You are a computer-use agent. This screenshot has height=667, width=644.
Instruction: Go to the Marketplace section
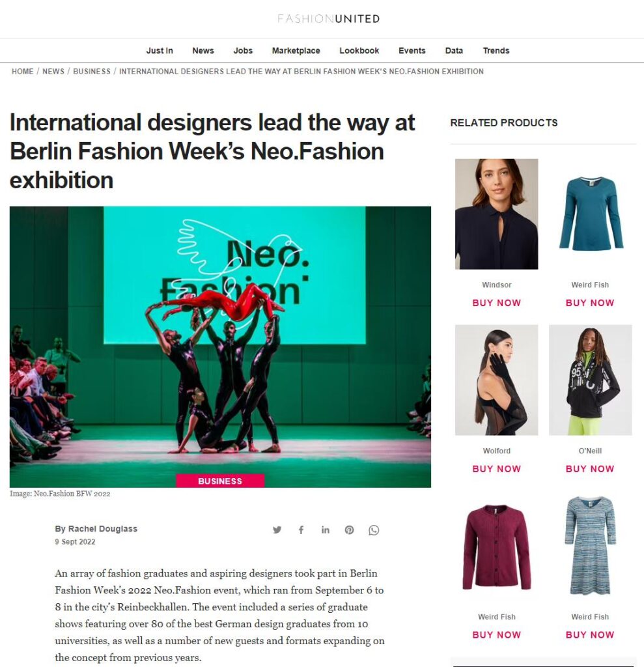pyautogui.click(x=296, y=51)
